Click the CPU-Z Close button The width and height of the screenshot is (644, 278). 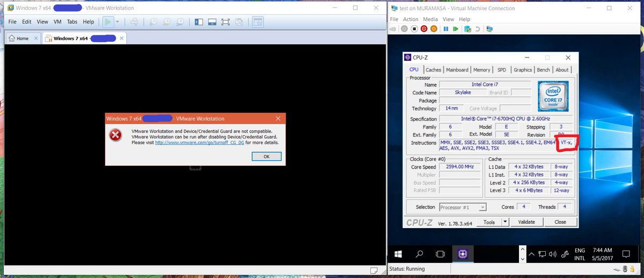tap(560, 222)
